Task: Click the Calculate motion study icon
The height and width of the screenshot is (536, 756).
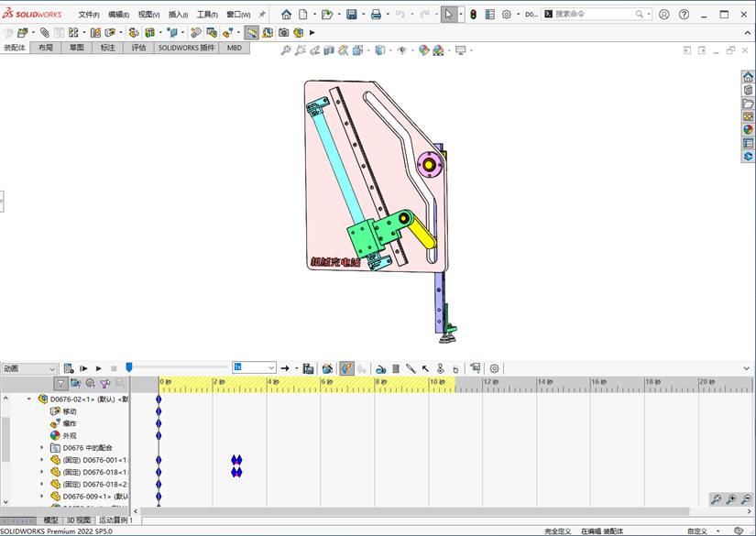Action: 69,368
